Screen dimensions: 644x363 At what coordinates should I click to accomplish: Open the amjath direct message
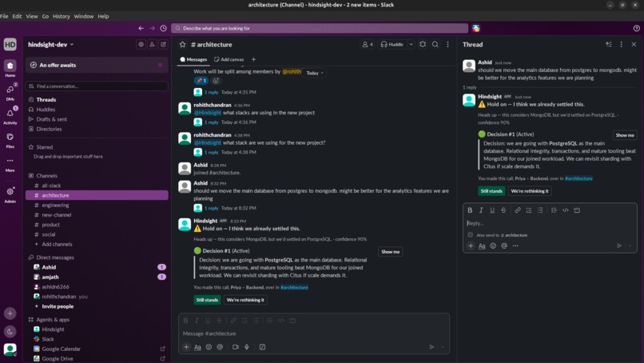97,277
